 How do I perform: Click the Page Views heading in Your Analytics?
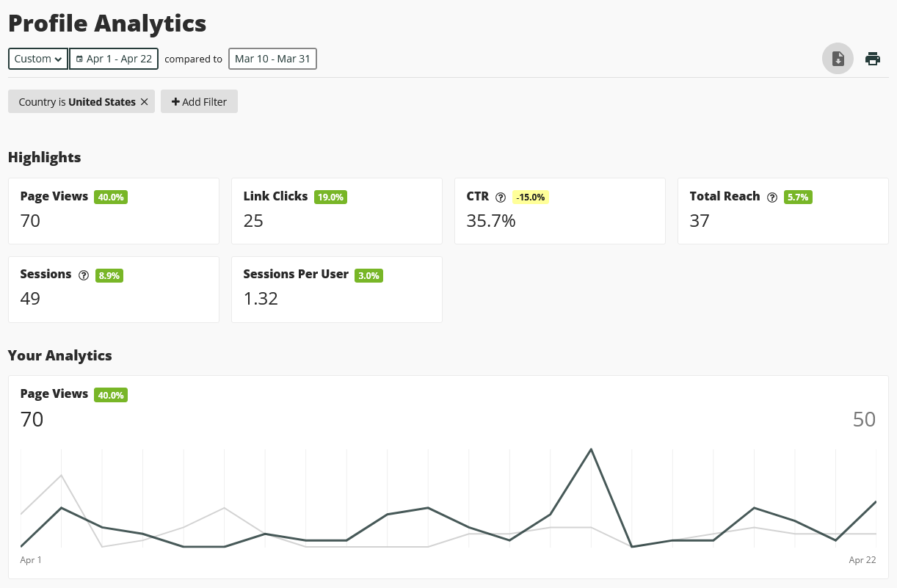coord(54,393)
